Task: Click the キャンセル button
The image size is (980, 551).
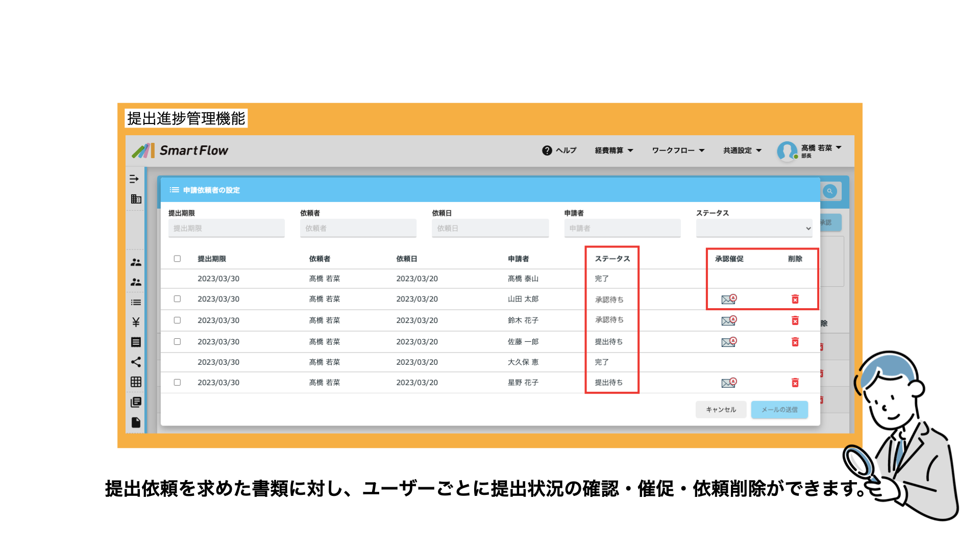Action: [721, 410]
